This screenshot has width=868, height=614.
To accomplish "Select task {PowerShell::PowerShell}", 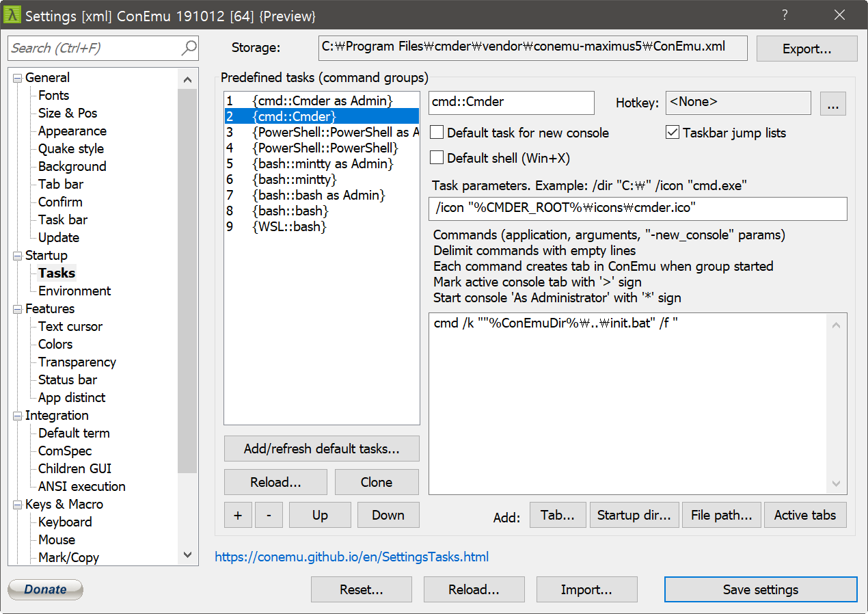I will 322,148.
